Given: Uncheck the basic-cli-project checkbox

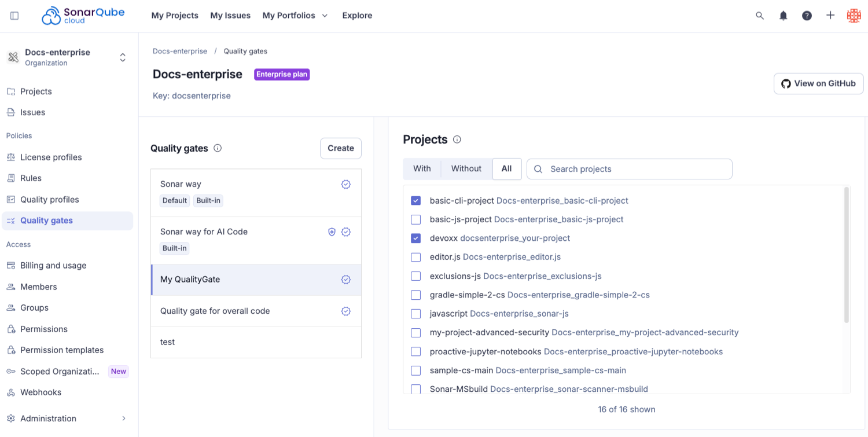Looking at the screenshot, I should (415, 200).
